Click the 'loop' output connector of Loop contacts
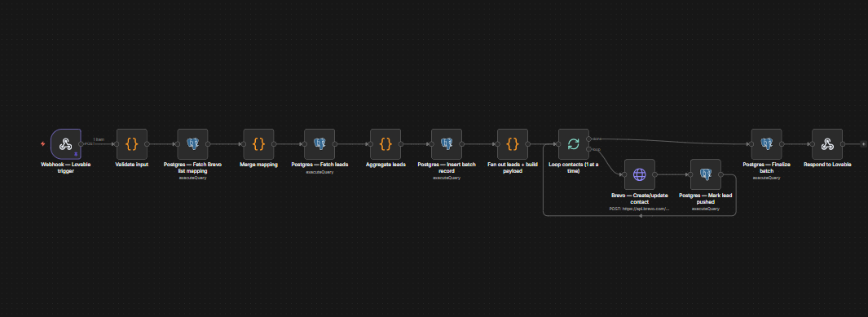 pos(589,149)
